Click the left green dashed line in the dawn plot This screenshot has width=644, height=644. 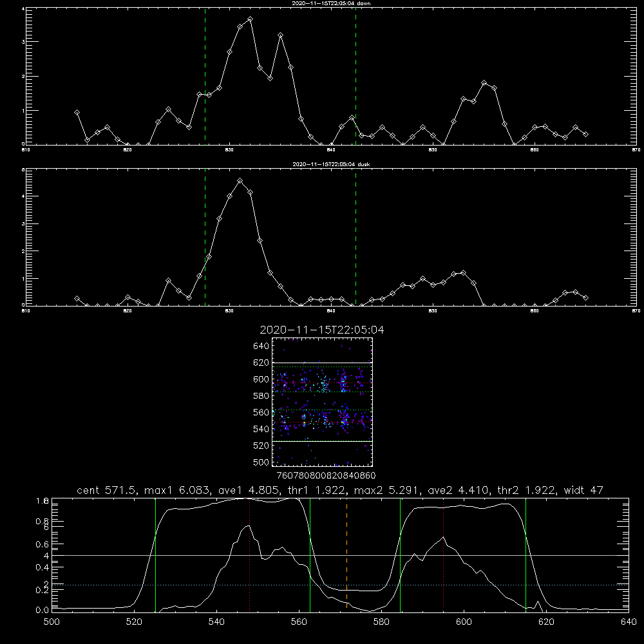(205, 76)
